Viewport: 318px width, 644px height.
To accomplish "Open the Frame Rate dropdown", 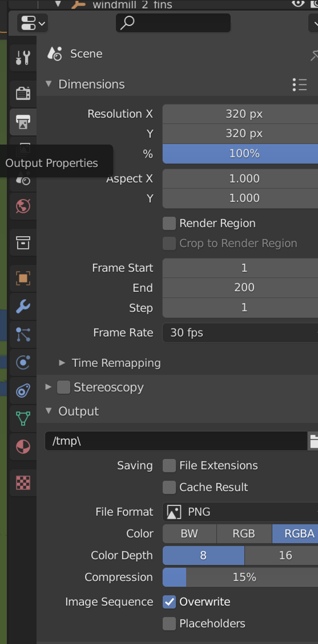I will tap(240, 333).
